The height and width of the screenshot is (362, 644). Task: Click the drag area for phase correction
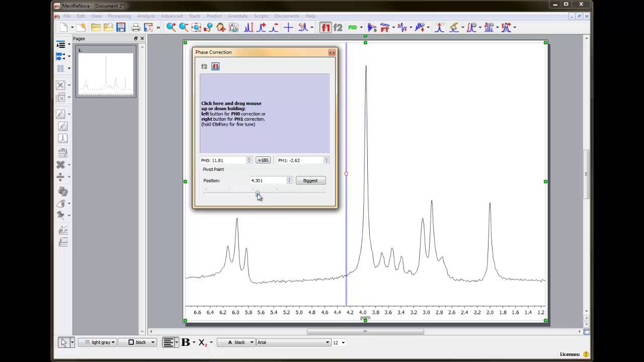[x=265, y=113]
